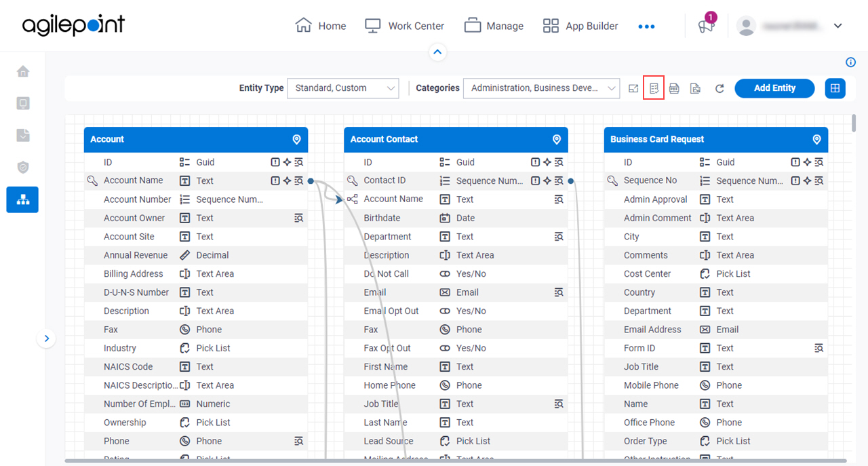Click key icon beside Sequence No
The height and width of the screenshot is (466, 868).
pos(612,180)
